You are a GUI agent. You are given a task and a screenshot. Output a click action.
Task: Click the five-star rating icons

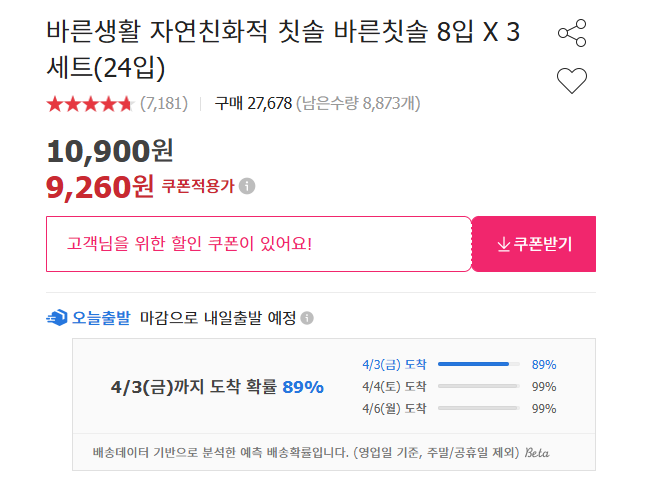coord(89,103)
